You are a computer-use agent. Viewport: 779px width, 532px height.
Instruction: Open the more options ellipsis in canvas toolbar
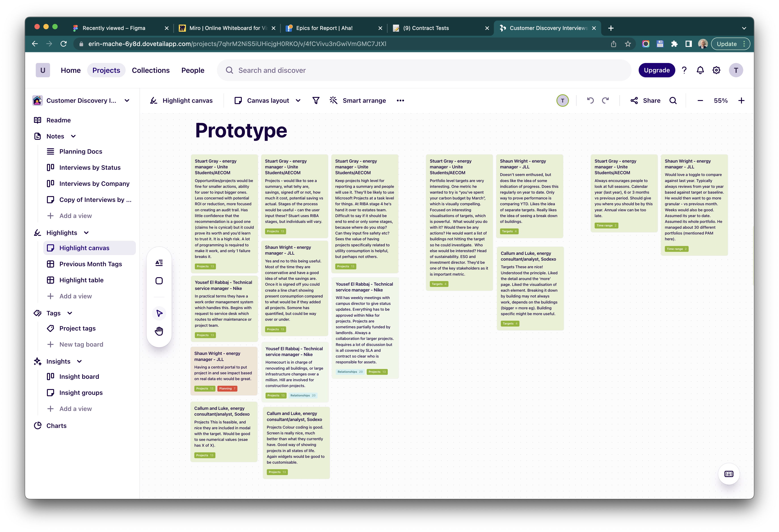pos(400,101)
